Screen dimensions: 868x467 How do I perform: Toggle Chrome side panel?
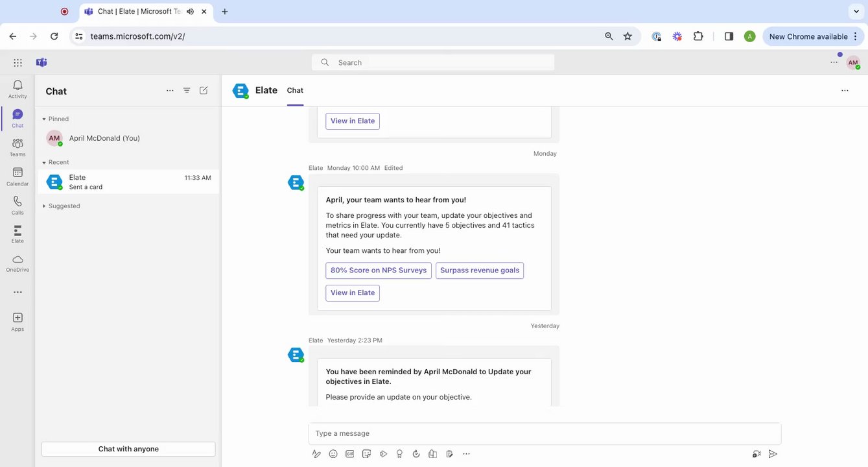click(729, 36)
